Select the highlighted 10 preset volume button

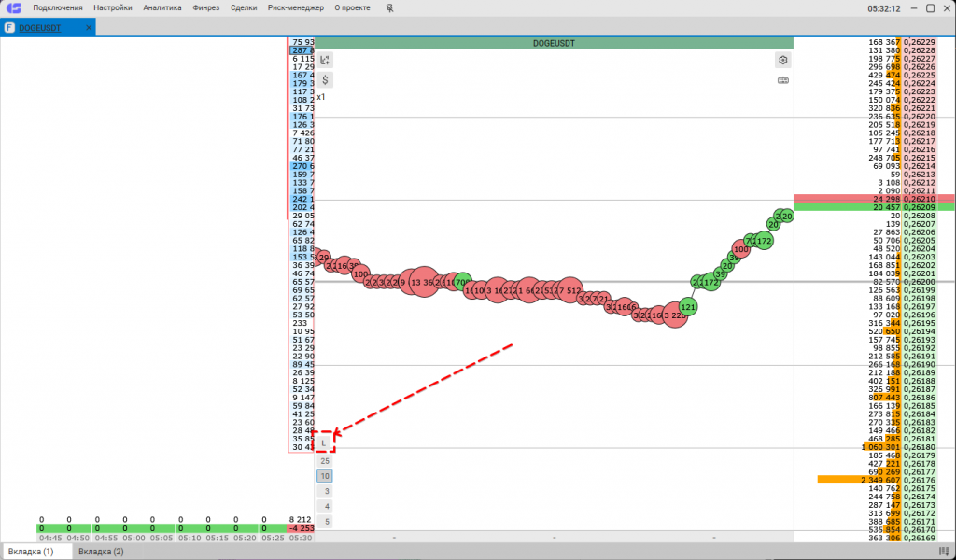324,476
